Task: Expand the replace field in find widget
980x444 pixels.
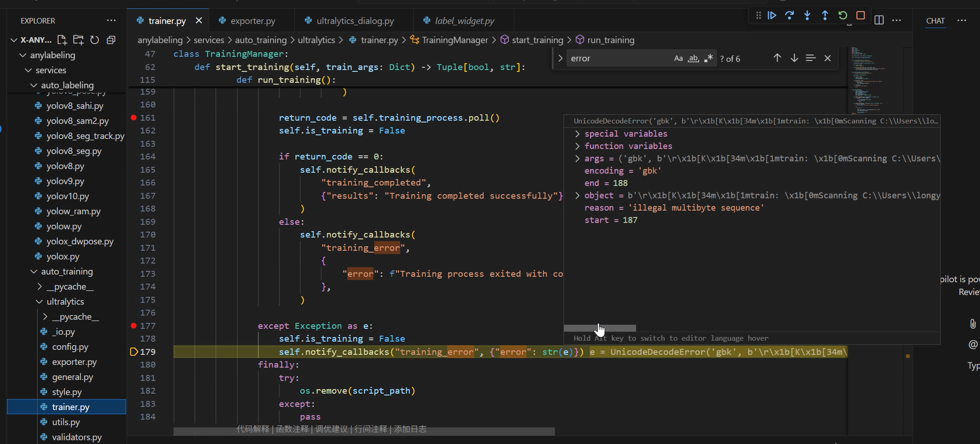Action: 560,58
